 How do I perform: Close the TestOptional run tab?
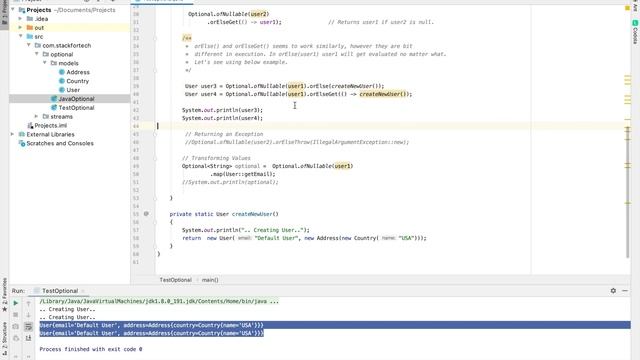point(83,291)
